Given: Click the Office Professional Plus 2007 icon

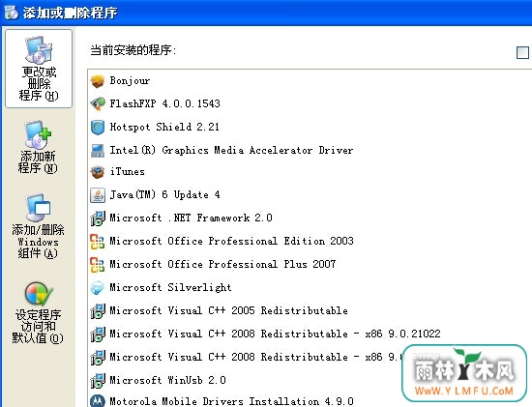Looking at the screenshot, I should [98, 265].
